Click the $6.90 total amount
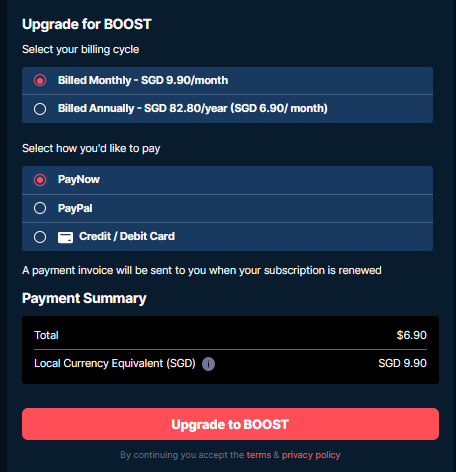 click(412, 335)
